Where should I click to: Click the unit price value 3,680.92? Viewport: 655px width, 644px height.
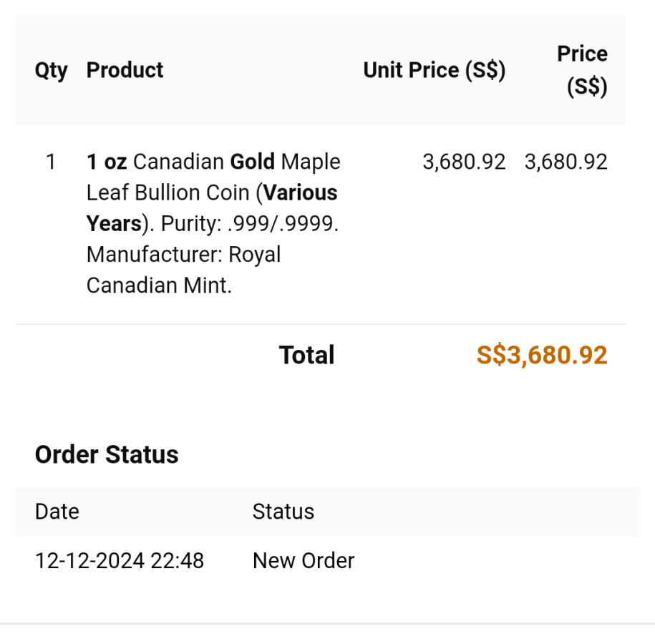pyautogui.click(x=464, y=162)
